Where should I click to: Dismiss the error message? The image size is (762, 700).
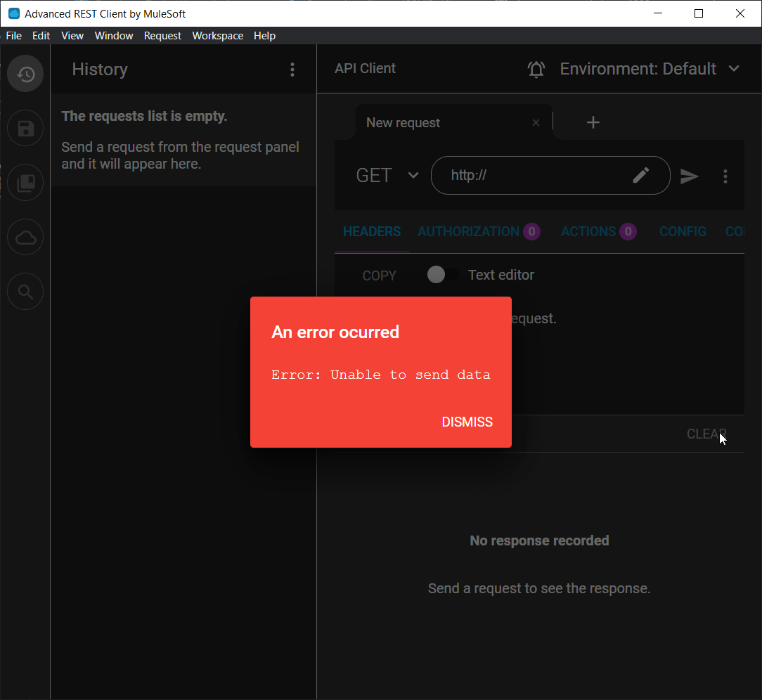467,422
